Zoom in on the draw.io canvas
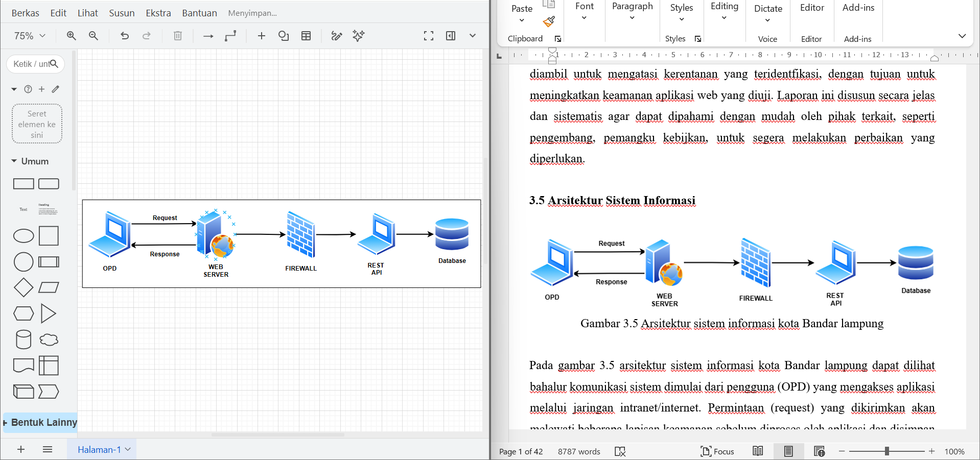 [71, 36]
